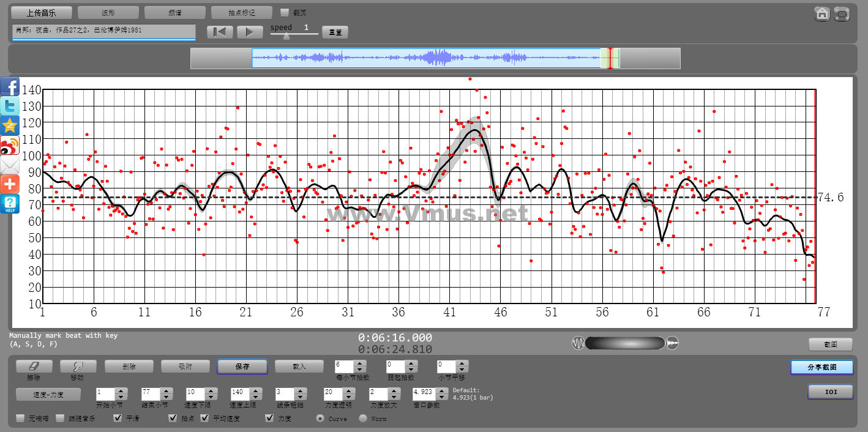Click the 上传音乐 upload music button
Image resolution: width=868 pixels, height=432 pixels.
click(x=42, y=13)
